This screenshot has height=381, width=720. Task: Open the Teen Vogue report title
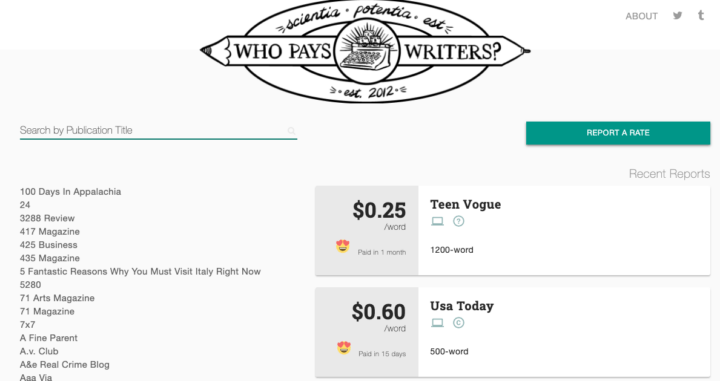point(466,204)
